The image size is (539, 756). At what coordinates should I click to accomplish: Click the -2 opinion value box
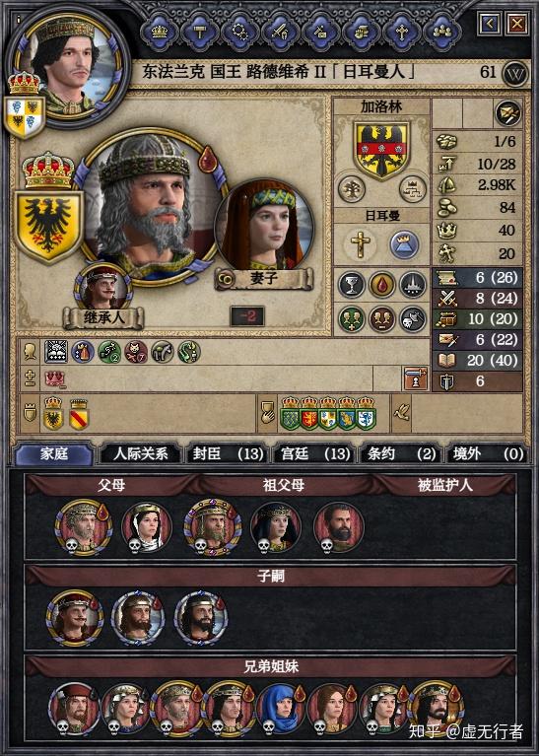click(x=247, y=316)
